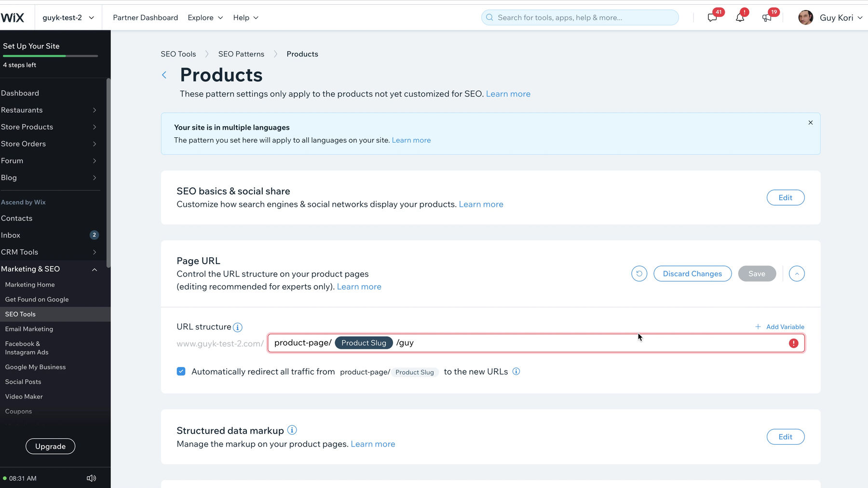Click the Save button
This screenshot has height=488, width=868.
(757, 274)
